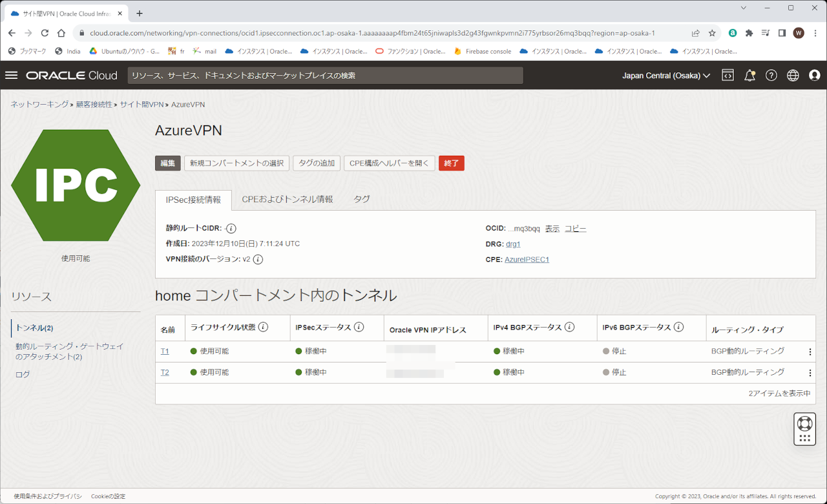This screenshot has width=827, height=504.
Task: Expand the Japan Central (Osaka) region dropdown
Action: (x=666, y=76)
